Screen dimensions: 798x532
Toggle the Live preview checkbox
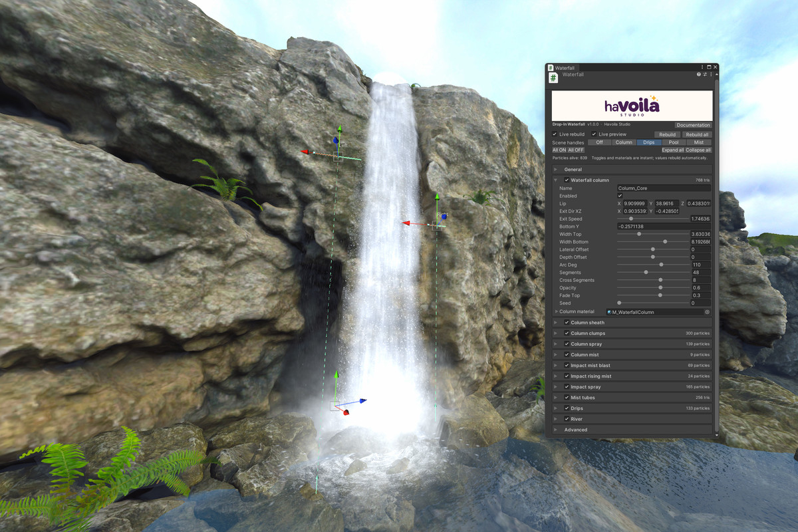[x=594, y=134]
